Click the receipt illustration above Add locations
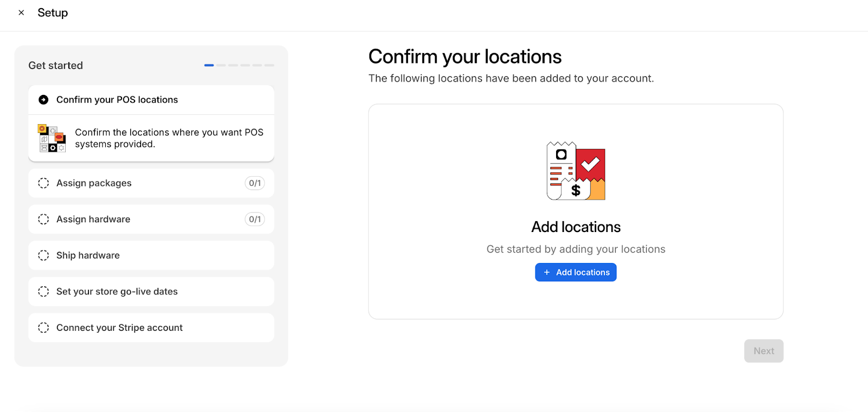Viewport: 868px width, 412px height. pos(576,171)
